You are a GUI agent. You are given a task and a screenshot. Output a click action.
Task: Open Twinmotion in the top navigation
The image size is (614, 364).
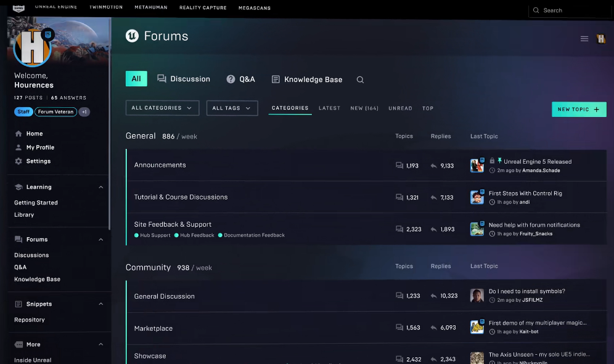tap(106, 7)
